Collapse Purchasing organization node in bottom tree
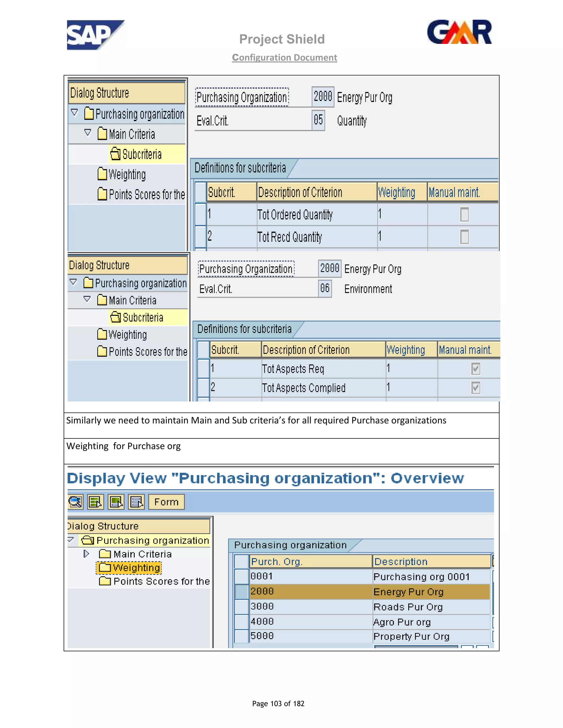 point(70,539)
